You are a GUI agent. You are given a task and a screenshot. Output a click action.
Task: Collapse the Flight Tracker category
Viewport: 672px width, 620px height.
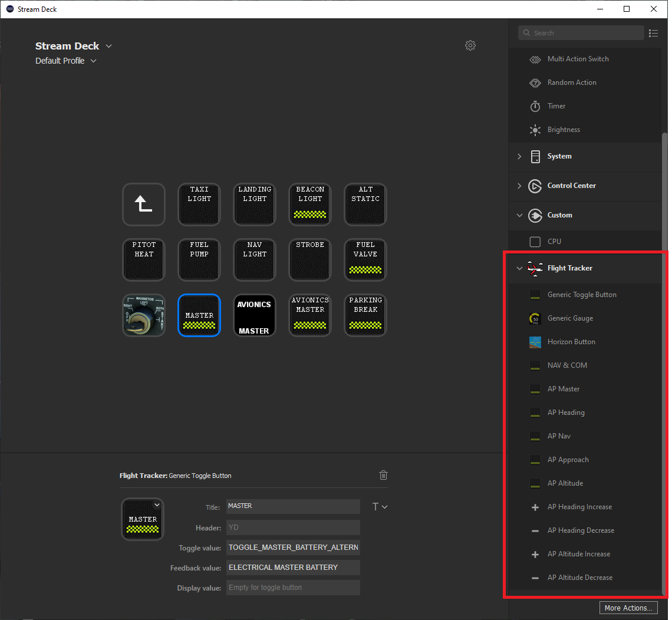click(x=519, y=268)
